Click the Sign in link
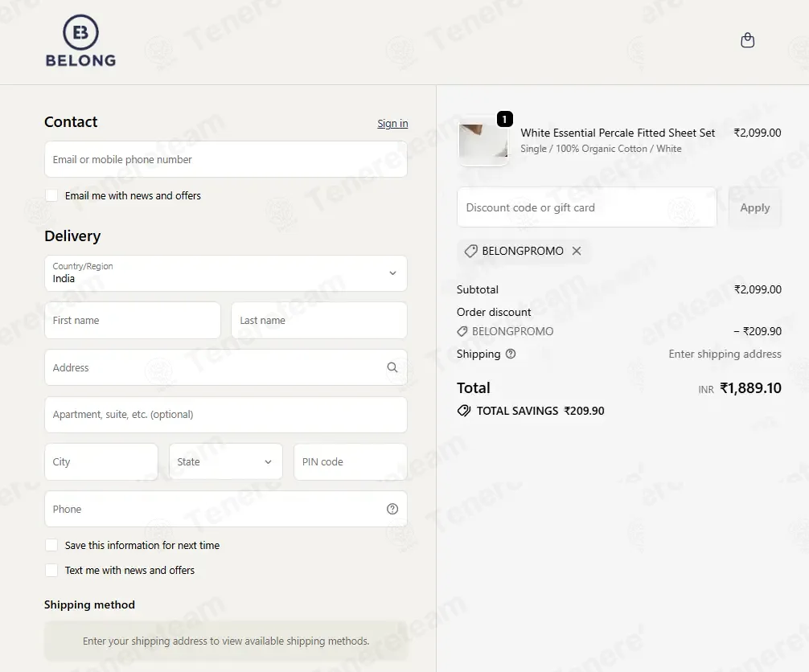 click(x=392, y=123)
